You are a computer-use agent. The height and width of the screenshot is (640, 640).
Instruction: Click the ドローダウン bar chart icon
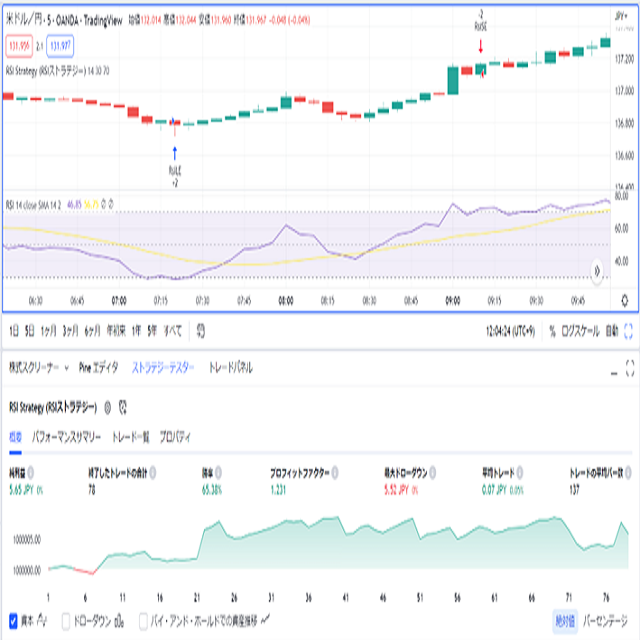coord(119,621)
